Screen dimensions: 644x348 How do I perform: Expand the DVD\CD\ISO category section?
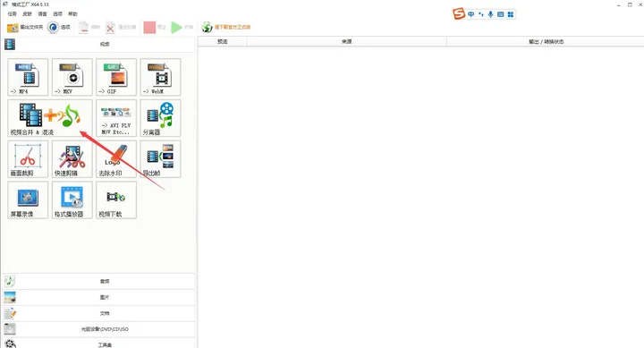(x=98, y=329)
